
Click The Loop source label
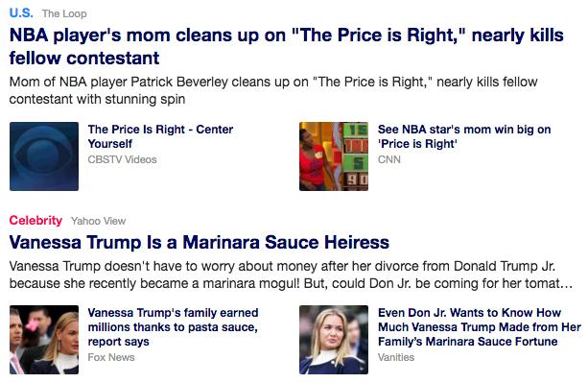[64, 13]
